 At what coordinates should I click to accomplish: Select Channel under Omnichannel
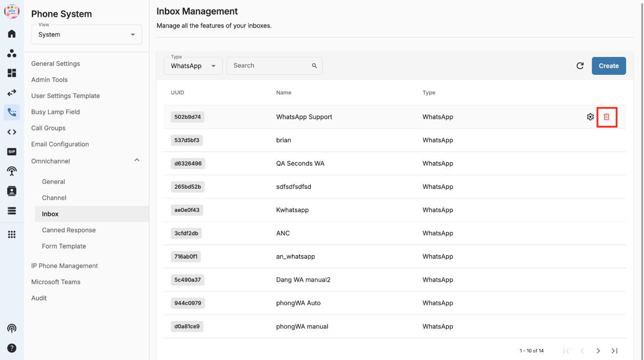pos(54,198)
